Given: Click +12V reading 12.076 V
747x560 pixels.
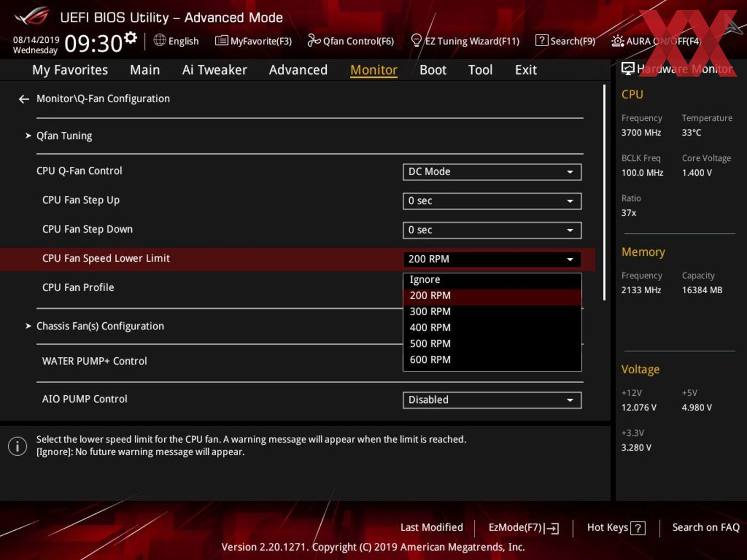Looking at the screenshot, I should click(x=639, y=408).
